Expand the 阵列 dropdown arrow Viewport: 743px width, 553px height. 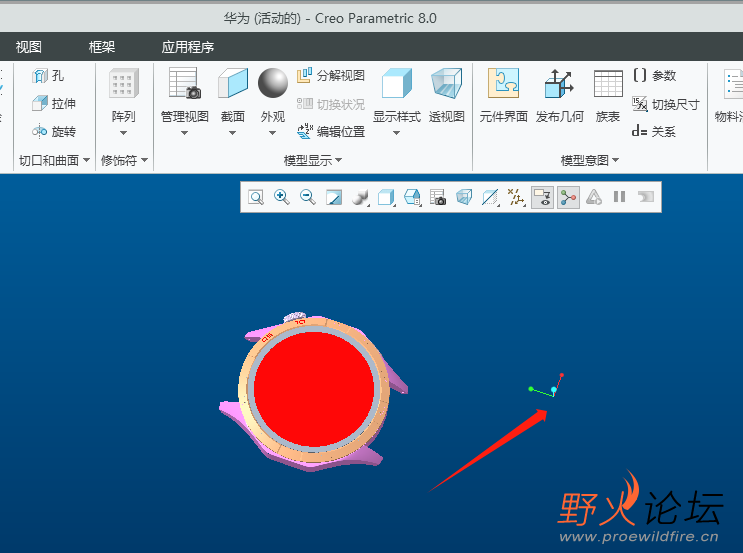[124, 133]
